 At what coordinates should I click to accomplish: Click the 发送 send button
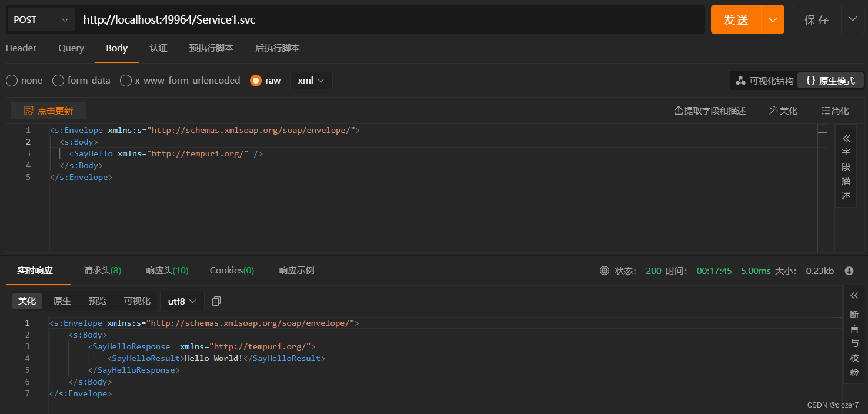click(x=735, y=19)
